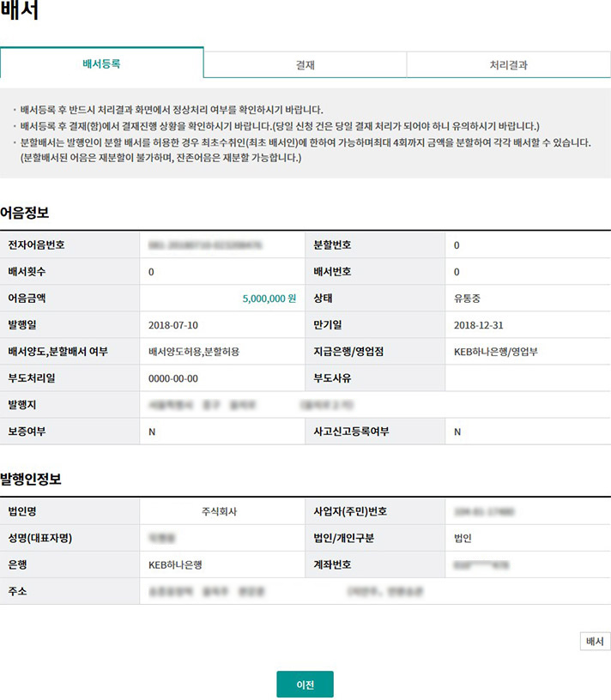Viewport: 611px width, 700px height.
Task: Click the 만기일 date 2018-12-31
Action: click(x=479, y=325)
